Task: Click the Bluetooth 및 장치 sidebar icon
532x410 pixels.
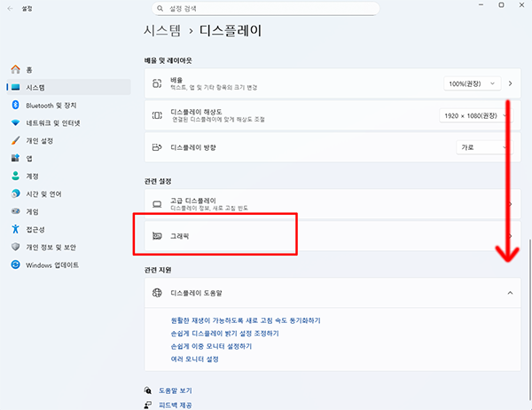Action: (x=15, y=105)
